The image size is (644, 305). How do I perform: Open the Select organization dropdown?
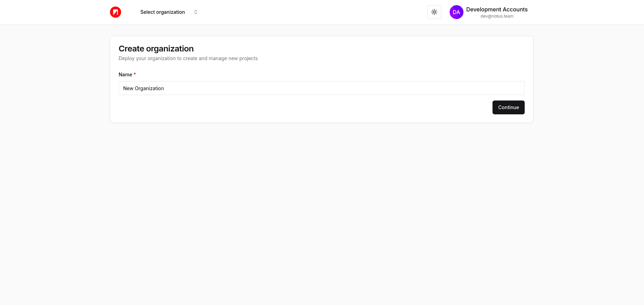[163, 12]
